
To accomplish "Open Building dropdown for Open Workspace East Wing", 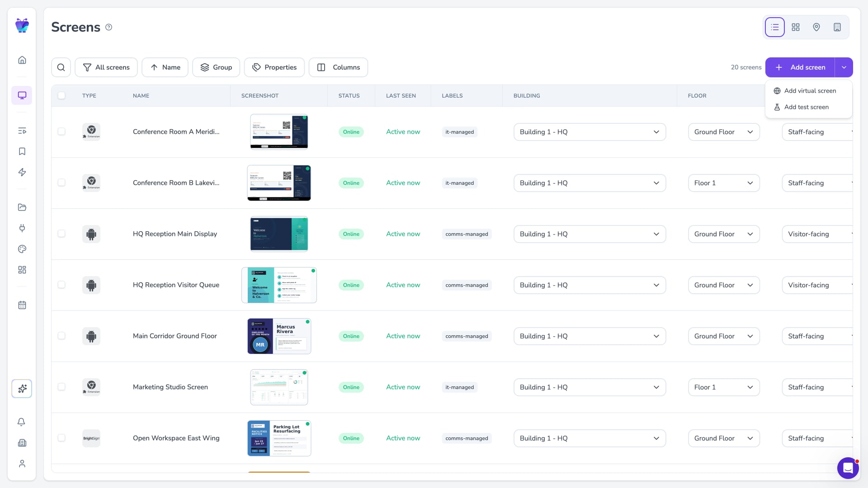I will [x=590, y=438].
